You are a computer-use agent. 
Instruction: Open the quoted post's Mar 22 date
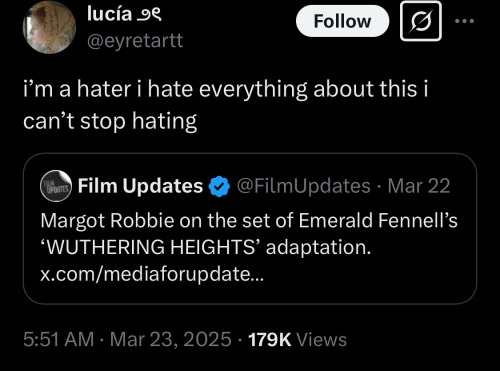(x=419, y=186)
